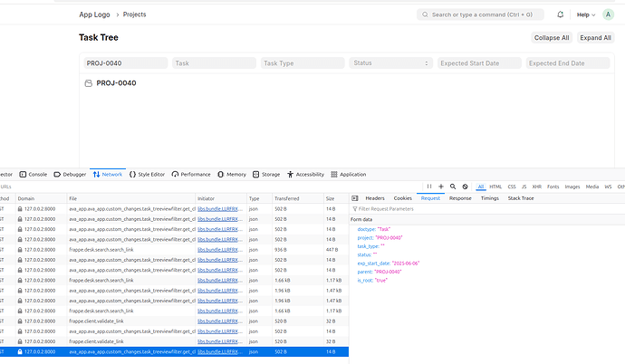Click the PROJ-0040 folder icon

click(88, 83)
